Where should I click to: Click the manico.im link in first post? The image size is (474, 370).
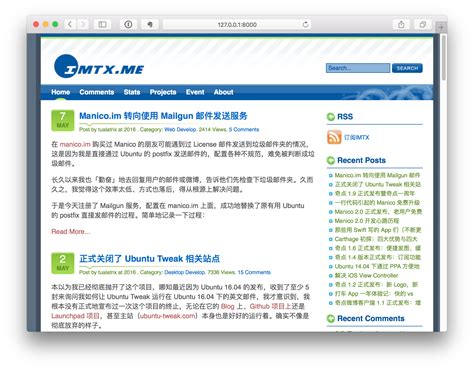(75, 144)
